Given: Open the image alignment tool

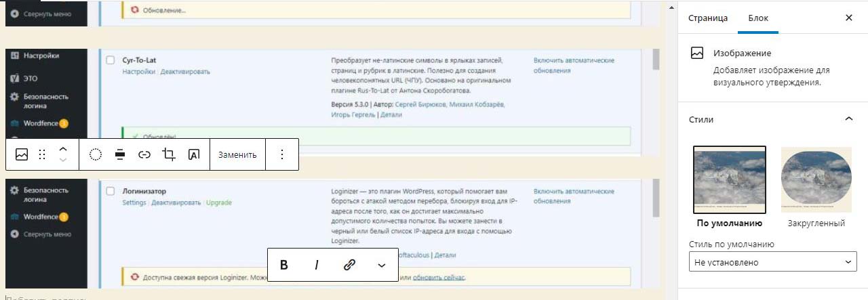Looking at the screenshot, I should (x=120, y=154).
